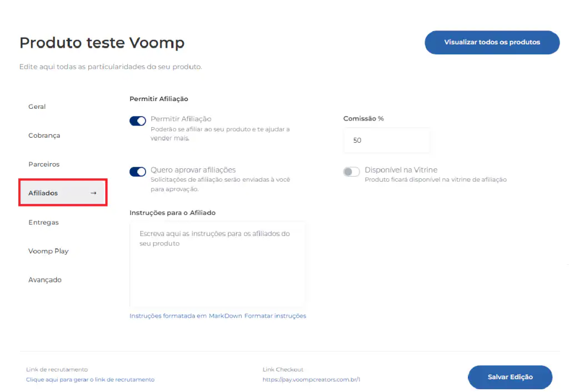The image size is (569, 392).
Task: Open the Avançado settings
Action: coord(45,280)
